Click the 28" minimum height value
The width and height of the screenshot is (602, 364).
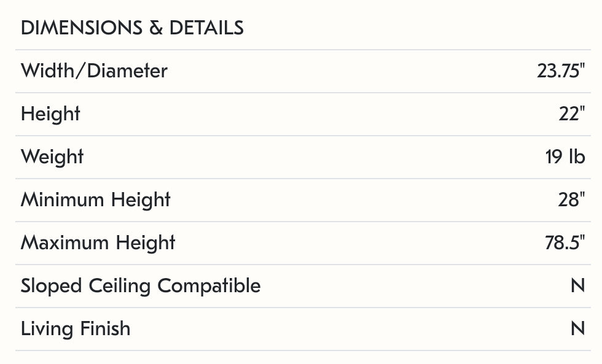(571, 200)
